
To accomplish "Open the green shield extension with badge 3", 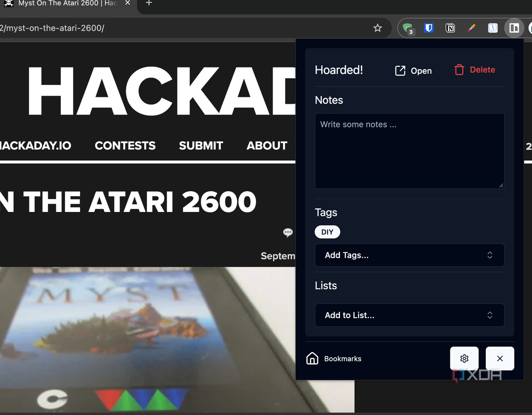I will 408,28.
